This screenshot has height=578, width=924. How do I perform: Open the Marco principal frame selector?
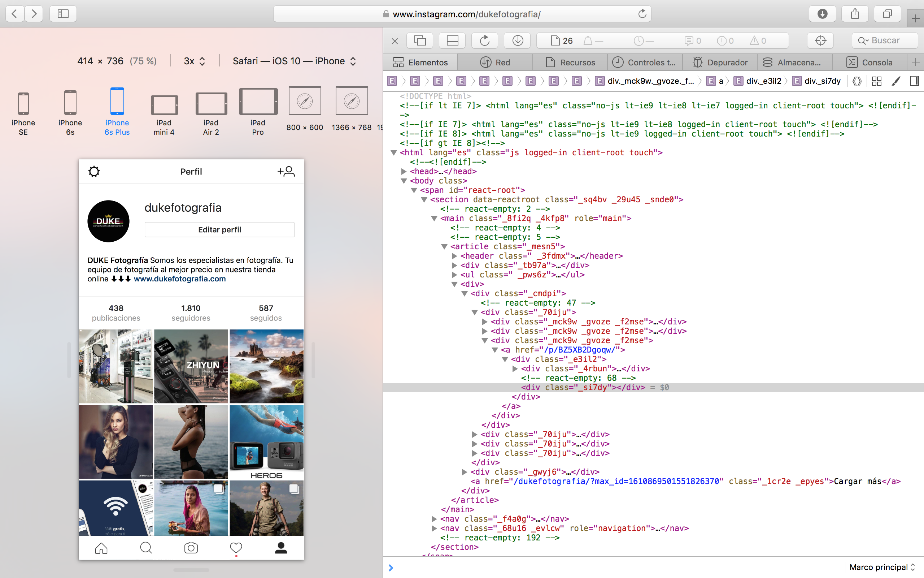pos(882,567)
